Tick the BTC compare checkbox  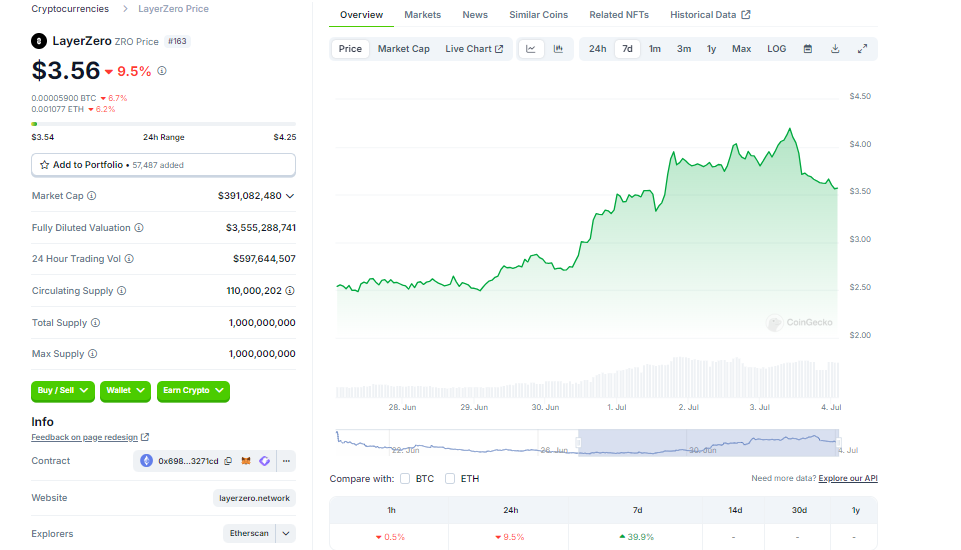(x=405, y=479)
